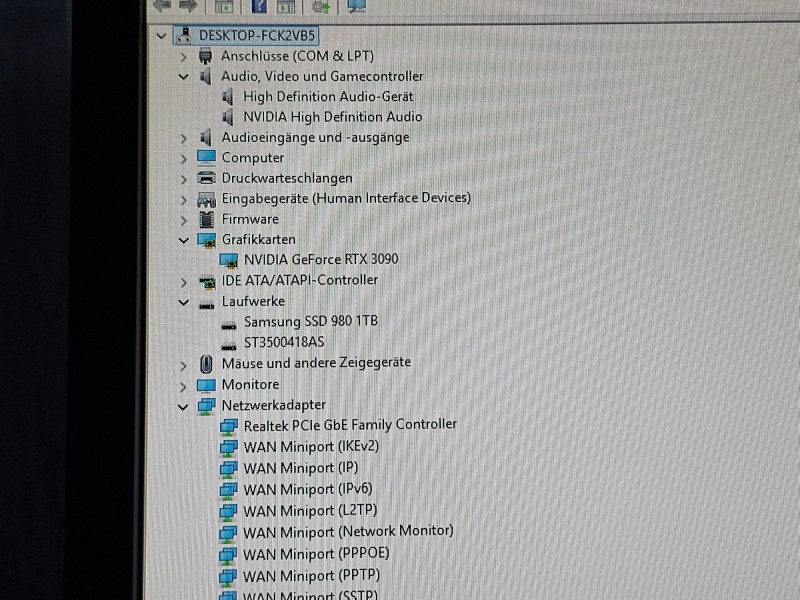The height and width of the screenshot is (600, 800).
Task: Click the update driver toolbar icon
Action: pos(321,6)
